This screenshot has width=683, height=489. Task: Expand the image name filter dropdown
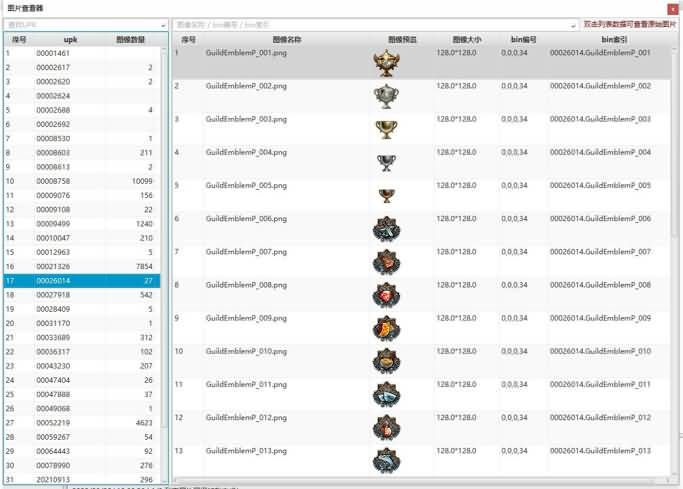pos(573,24)
